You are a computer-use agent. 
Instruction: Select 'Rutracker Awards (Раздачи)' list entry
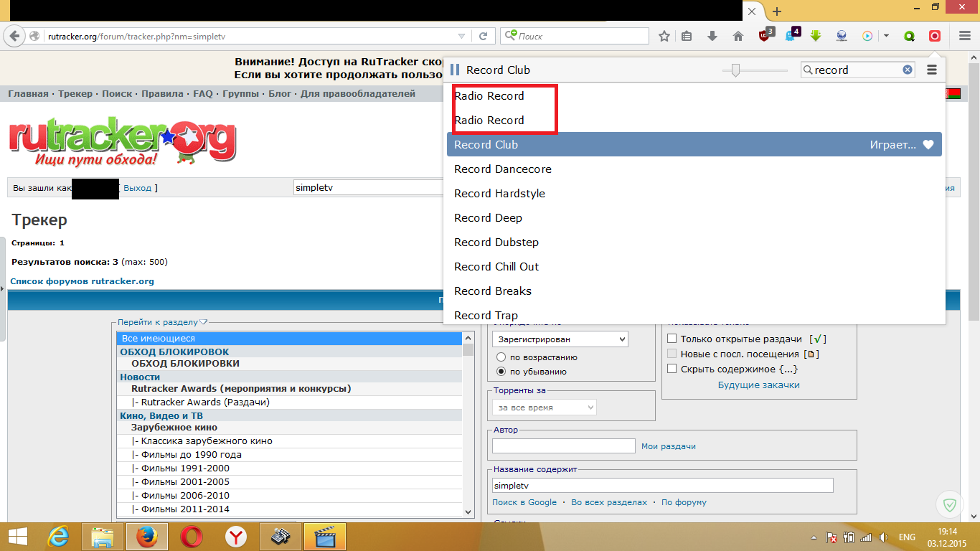click(290, 402)
